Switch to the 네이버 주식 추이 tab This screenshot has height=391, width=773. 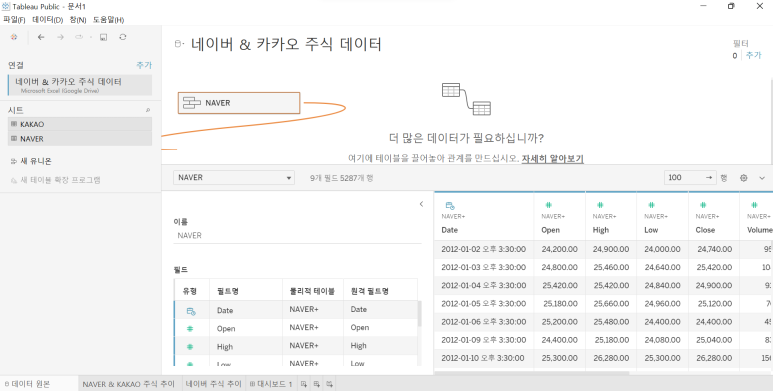pos(213,384)
